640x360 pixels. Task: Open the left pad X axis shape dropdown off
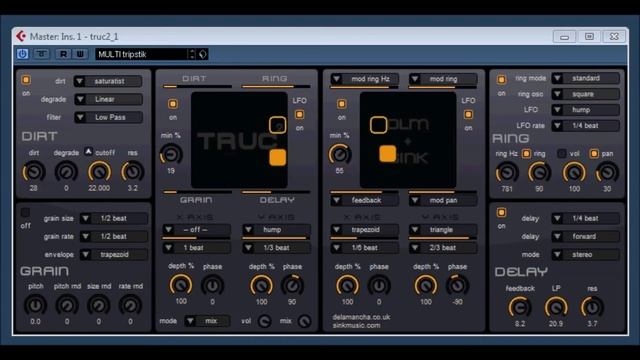point(196,230)
